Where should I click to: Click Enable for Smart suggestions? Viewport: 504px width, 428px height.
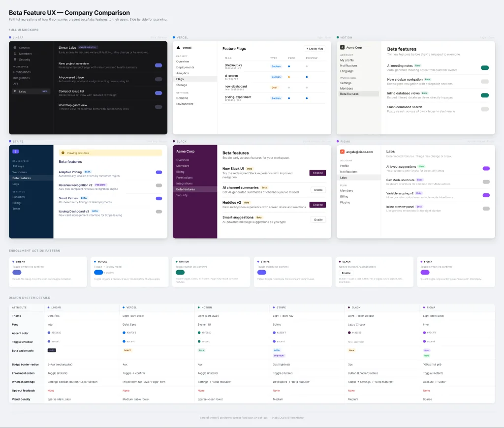click(x=318, y=220)
